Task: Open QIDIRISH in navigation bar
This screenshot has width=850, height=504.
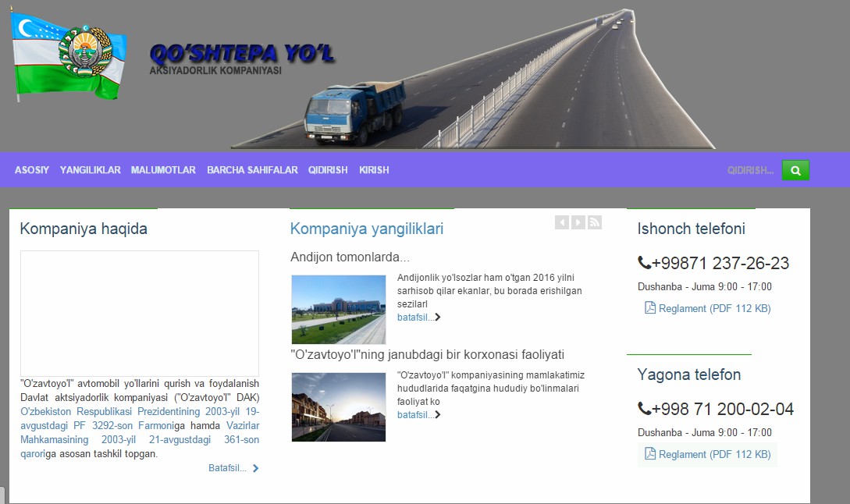Action: 328,170
